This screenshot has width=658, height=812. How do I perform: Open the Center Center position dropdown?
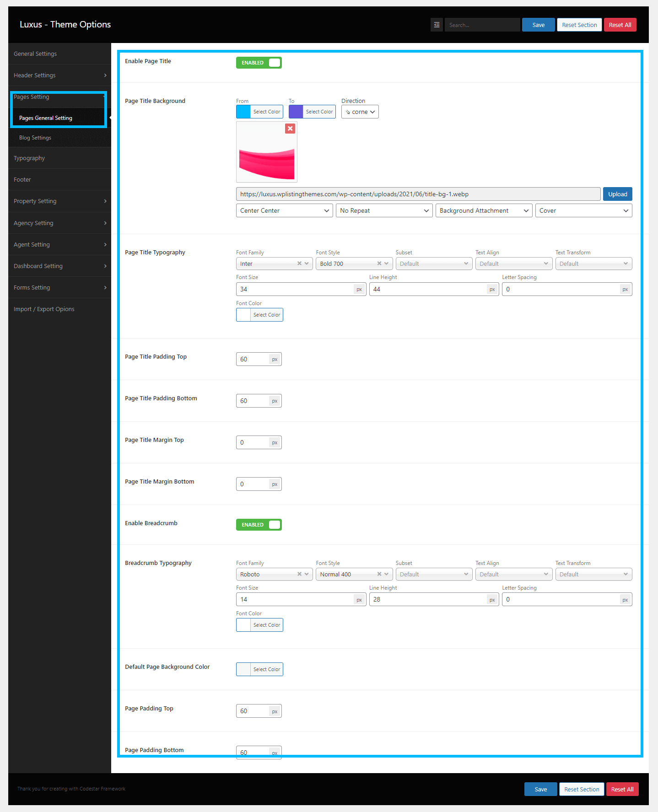tap(284, 210)
